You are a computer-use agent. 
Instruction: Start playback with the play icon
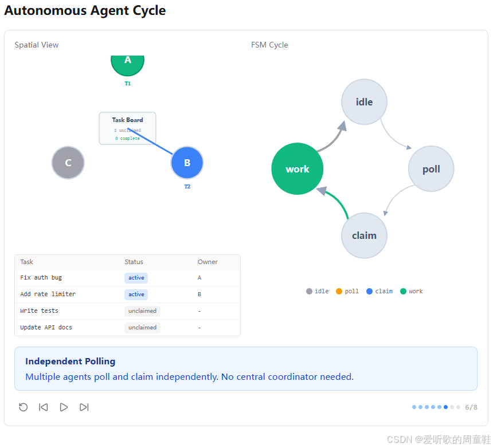coord(64,407)
